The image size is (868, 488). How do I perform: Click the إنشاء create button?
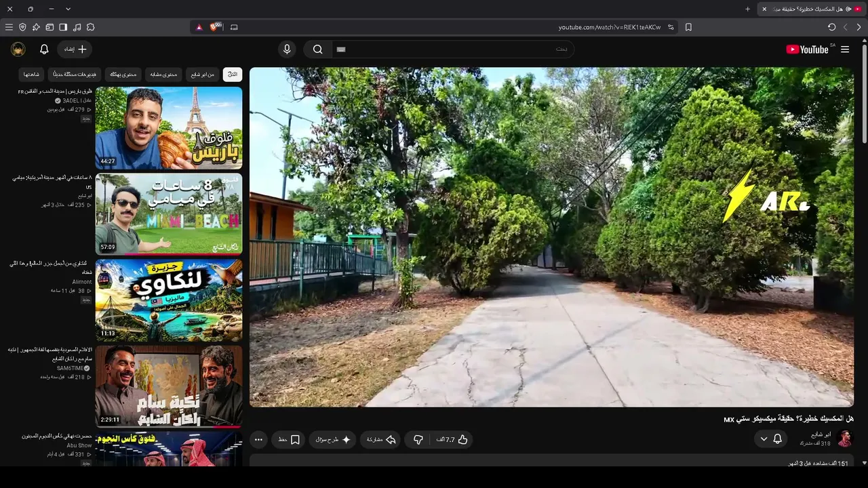[75, 49]
